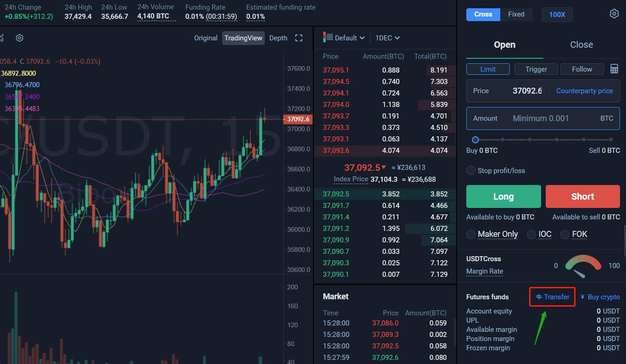Switch chart to Depth view
This screenshot has width=626, height=364.
[x=278, y=38]
